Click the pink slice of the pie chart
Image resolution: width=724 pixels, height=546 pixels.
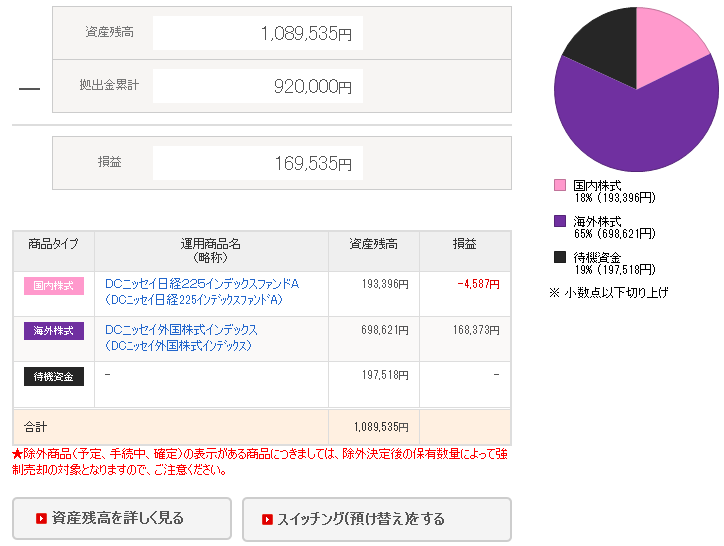663,46
